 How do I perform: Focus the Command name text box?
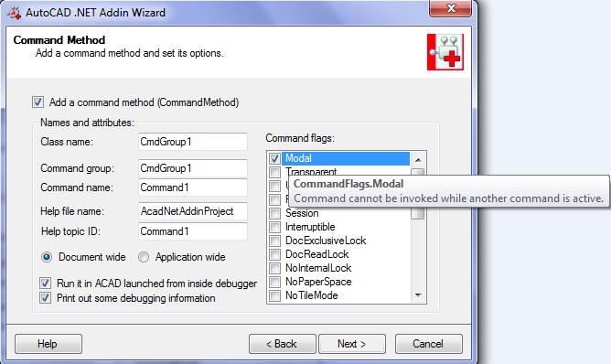(193, 187)
